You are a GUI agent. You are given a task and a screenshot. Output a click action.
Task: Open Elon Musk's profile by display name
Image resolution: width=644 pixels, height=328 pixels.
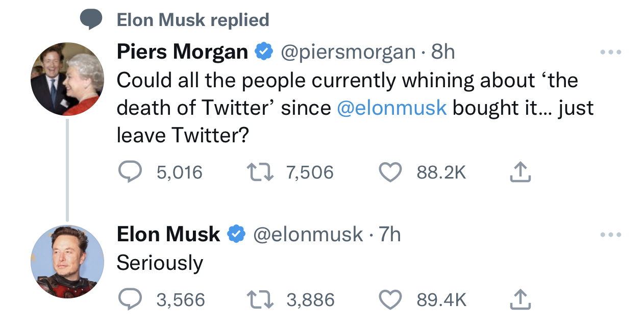click(168, 235)
